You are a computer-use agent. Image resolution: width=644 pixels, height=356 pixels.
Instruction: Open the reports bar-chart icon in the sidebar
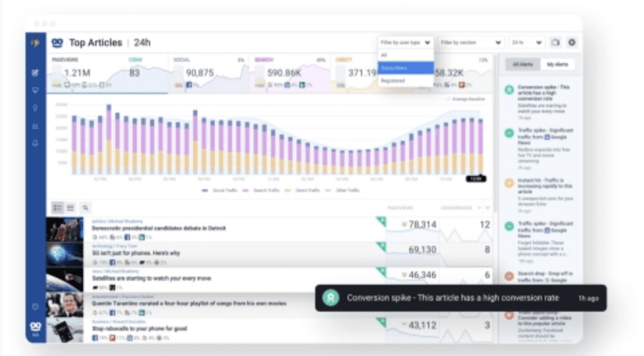36,126
